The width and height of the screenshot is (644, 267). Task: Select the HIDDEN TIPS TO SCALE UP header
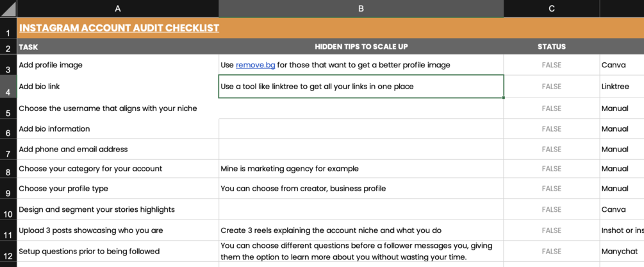[361, 47]
